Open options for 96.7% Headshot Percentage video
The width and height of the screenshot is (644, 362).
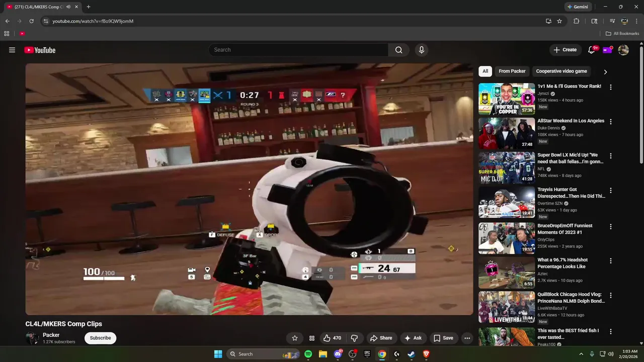611,261
